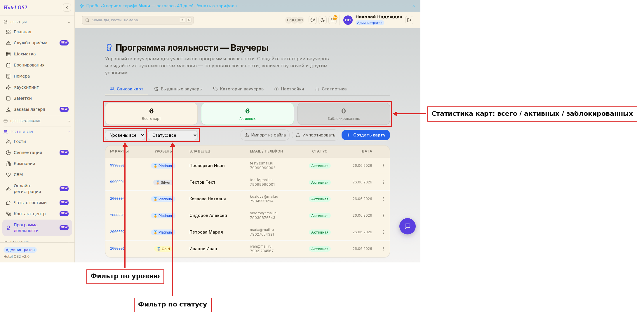644x319 pixels.
Task: Click the Всего карт stat card
Action: [151, 114]
